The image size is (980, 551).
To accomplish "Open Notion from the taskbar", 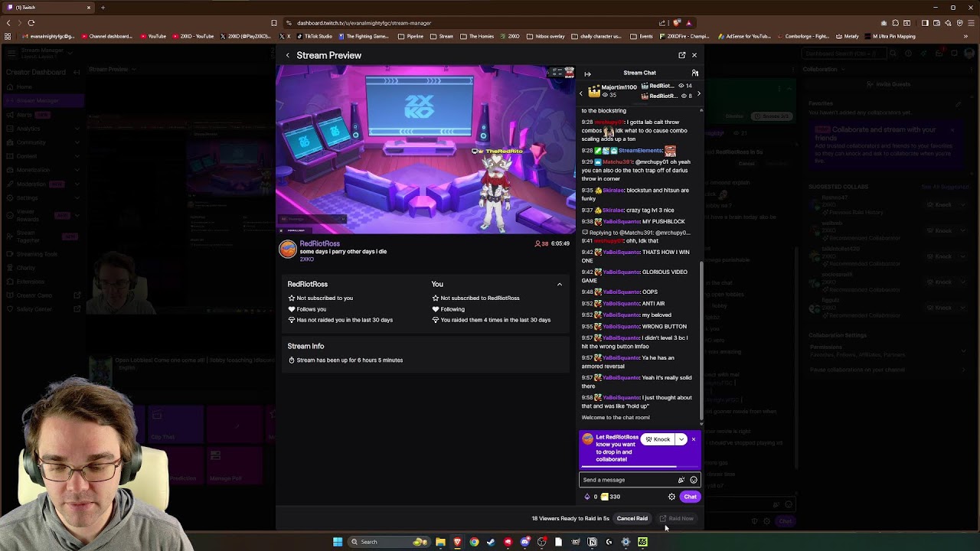I will pyautogui.click(x=592, y=542).
